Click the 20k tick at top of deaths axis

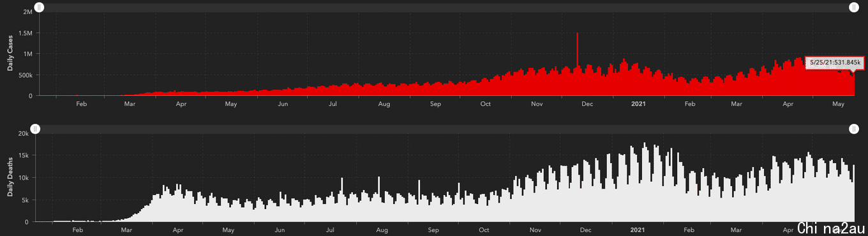tap(24, 134)
